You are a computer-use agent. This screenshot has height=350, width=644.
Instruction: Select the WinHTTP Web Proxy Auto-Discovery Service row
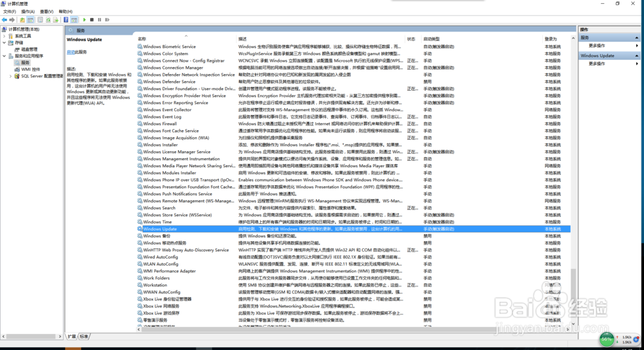pos(354,250)
